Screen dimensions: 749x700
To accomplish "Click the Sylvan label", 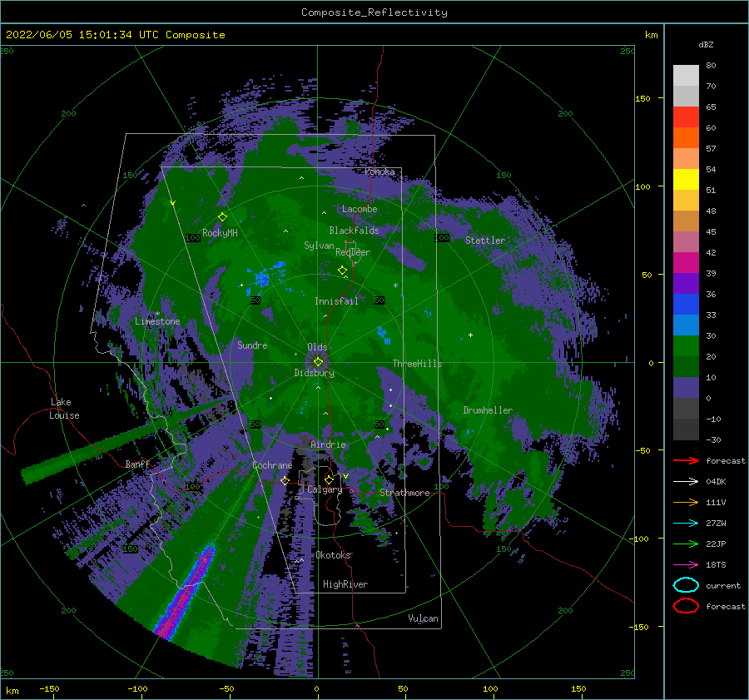I will coord(319,246).
